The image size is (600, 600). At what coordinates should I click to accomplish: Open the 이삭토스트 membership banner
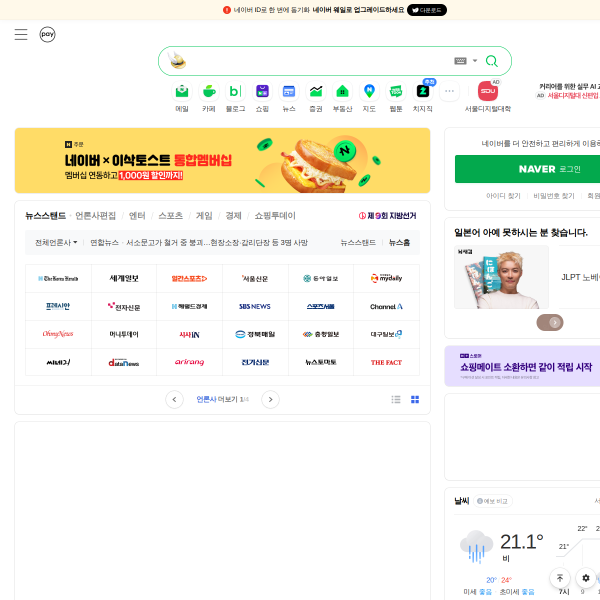[222, 160]
